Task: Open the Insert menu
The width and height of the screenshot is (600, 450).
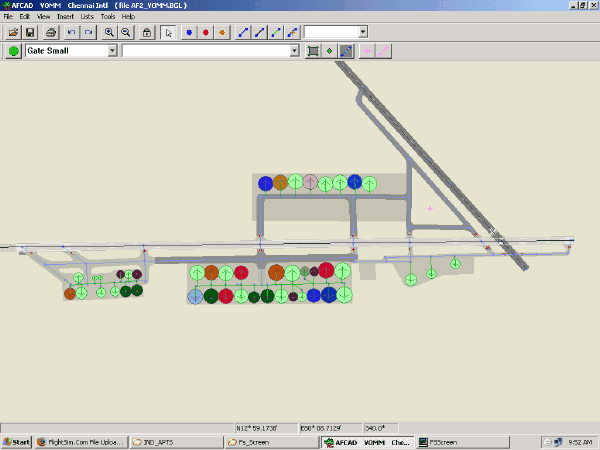Action: tap(65, 17)
